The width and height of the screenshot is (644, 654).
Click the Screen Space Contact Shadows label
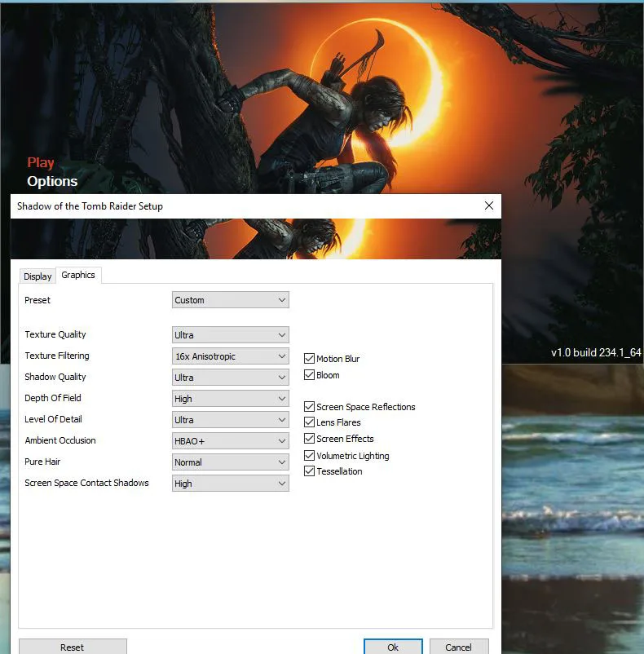86,483
